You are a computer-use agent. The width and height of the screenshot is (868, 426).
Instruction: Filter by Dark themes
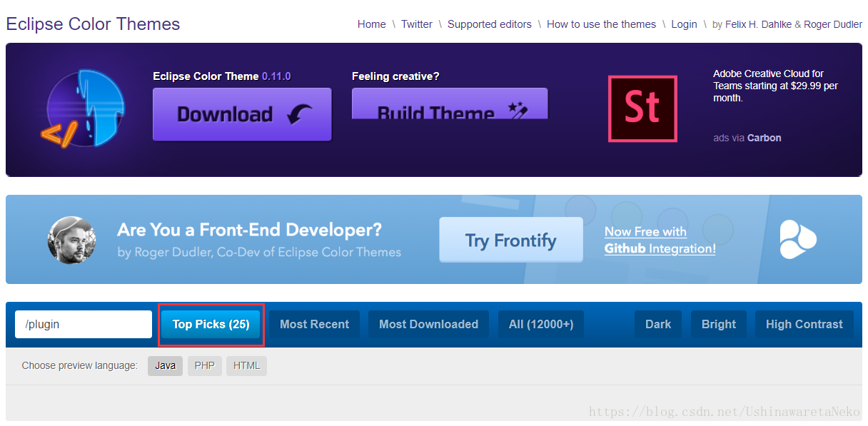tap(658, 324)
